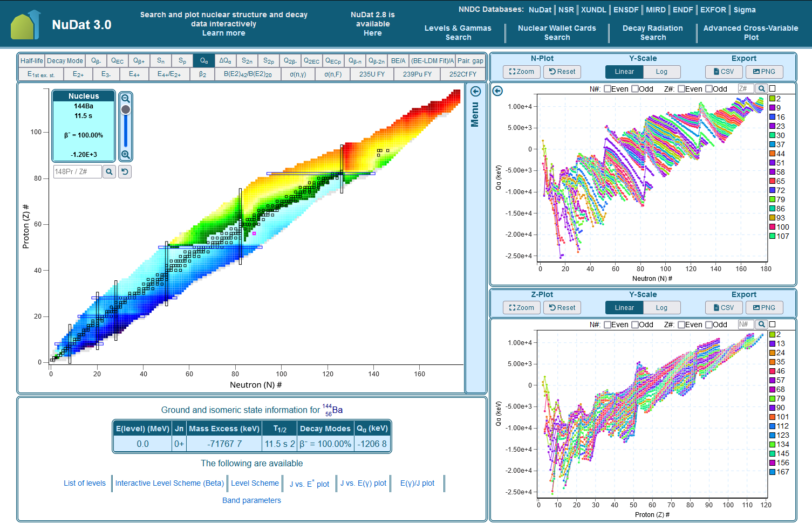812x524 pixels.
Task: Open J vs. E(γ) plot link
Action: pos(363,483)
